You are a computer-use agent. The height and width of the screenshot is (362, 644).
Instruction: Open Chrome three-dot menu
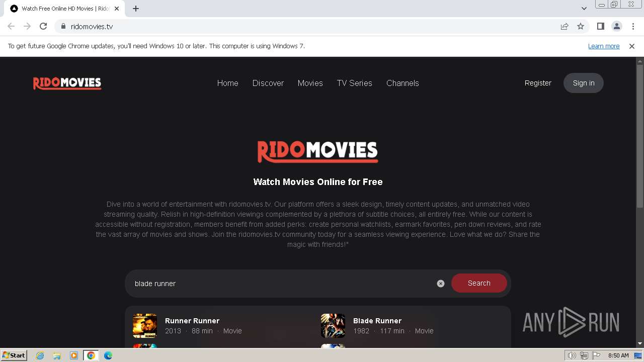click(633, 26)
